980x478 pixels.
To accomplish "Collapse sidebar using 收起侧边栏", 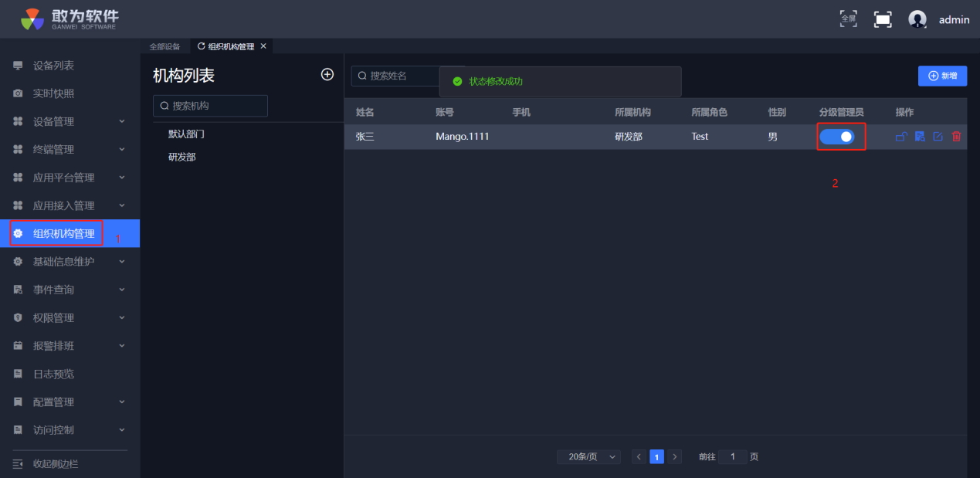I will [54, 463].
